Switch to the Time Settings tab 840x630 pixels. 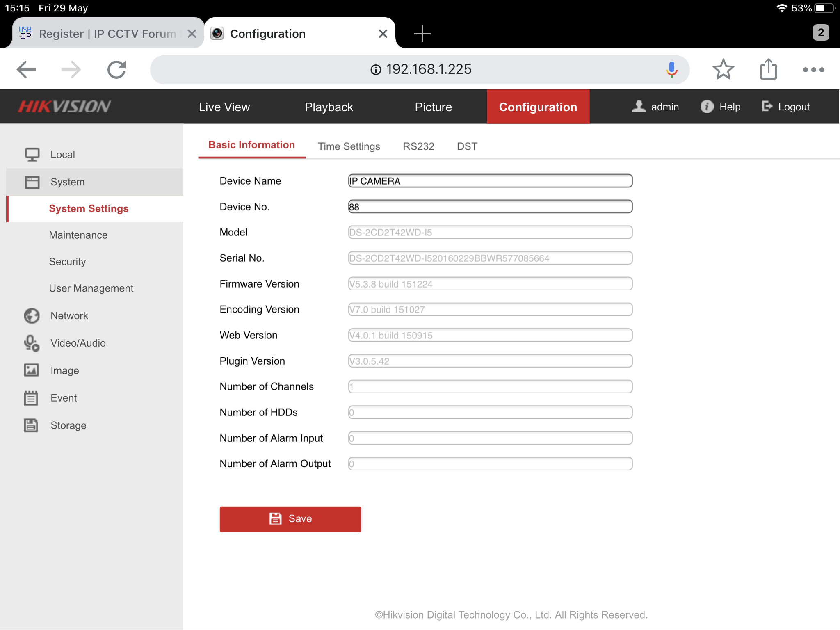pyautogui.click(x=349, y=146)
